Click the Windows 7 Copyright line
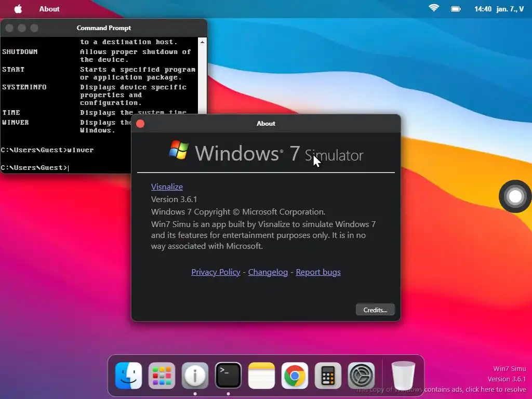532x399 pixels. (x=238, y=212)
